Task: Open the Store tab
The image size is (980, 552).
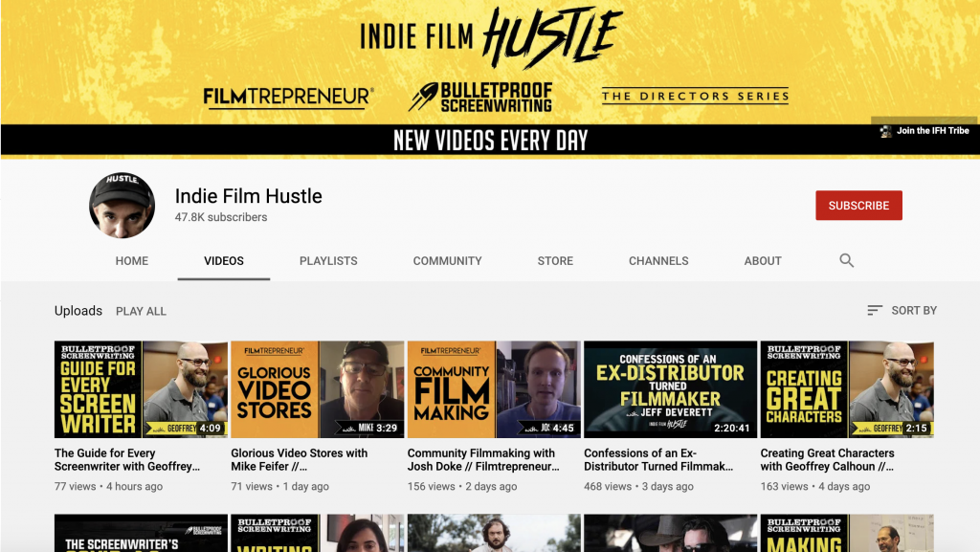Action: [555, 261]
